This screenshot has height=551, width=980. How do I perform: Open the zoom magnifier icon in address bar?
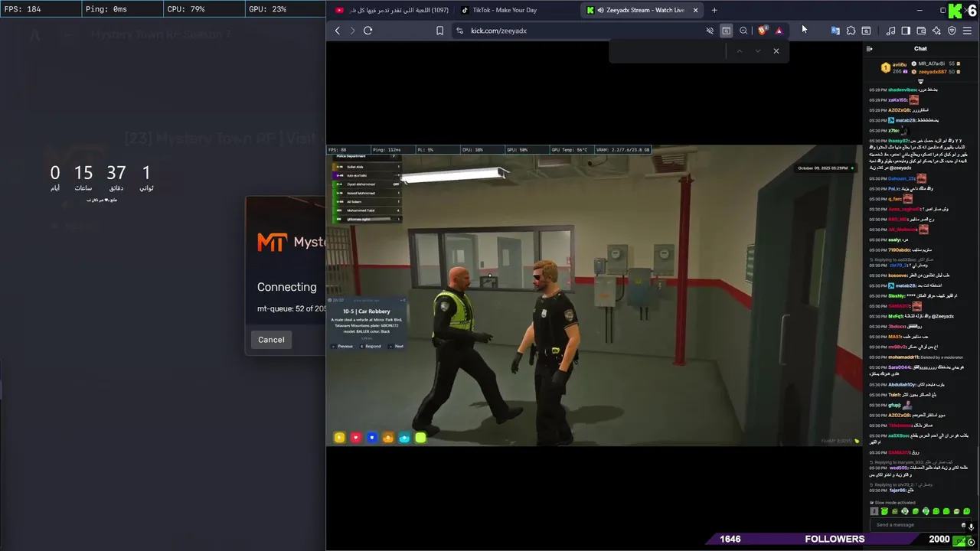coord(743,31)
